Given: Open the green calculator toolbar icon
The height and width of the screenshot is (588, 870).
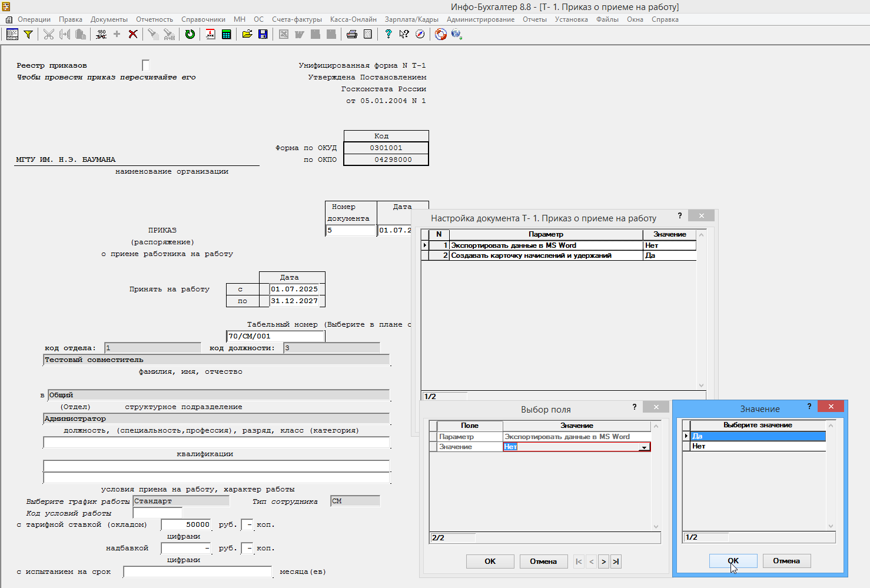Looking at the screenshot, I should (x=226, y=34).
